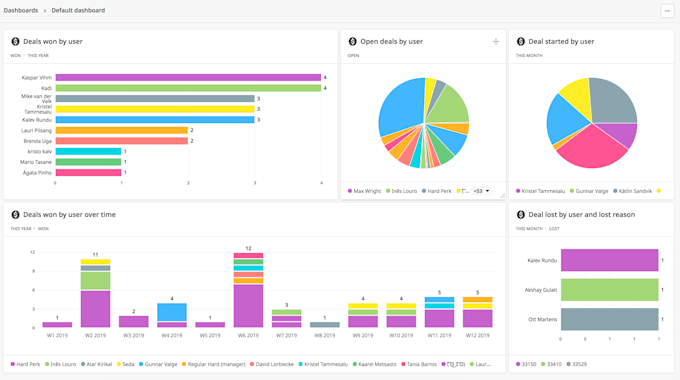Click Kalev Rundu's blue bar in Deals won
This screenshot has height=380, width=680.
tap(155, 120)
